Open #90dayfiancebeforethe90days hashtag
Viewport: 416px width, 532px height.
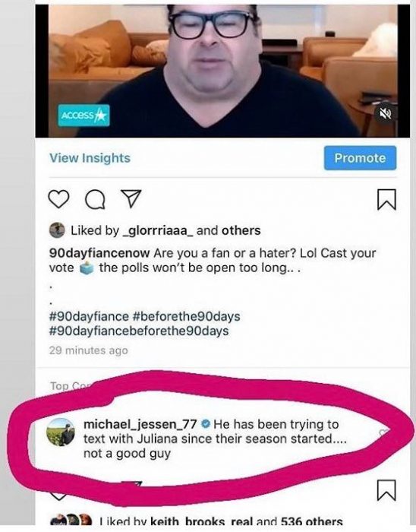[139, 331]
